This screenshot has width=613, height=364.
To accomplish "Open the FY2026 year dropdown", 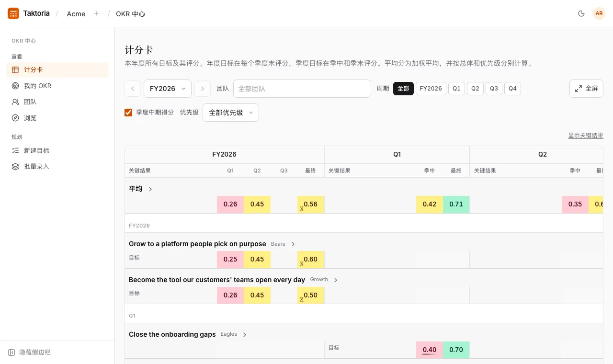I will pos(168,89).
